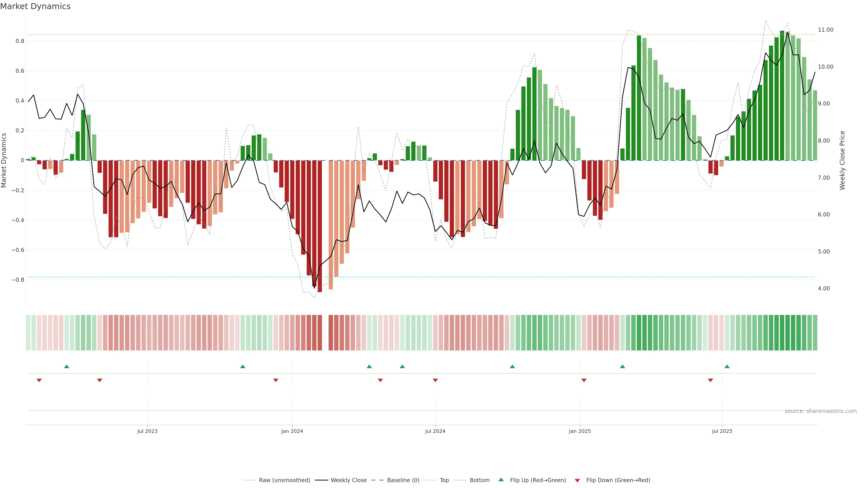Toggle the Baseline (0) legend entry

pyautogui.click(x=403, y=480)
